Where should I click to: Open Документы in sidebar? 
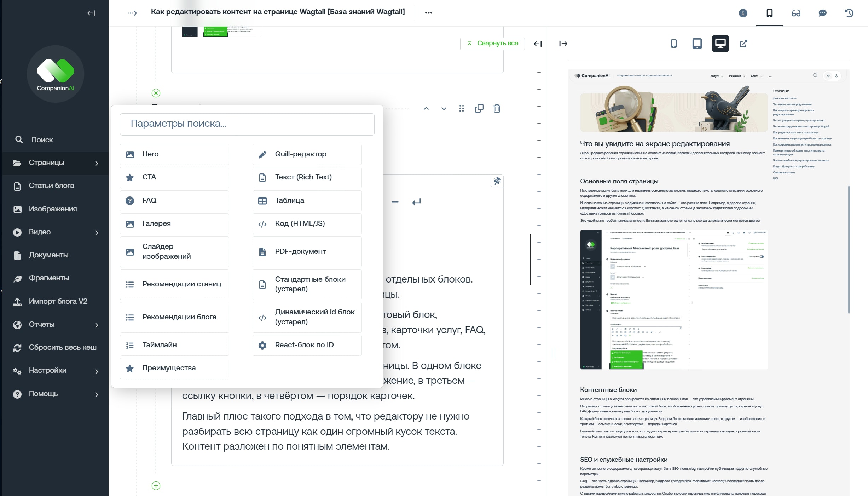[55, 255]
